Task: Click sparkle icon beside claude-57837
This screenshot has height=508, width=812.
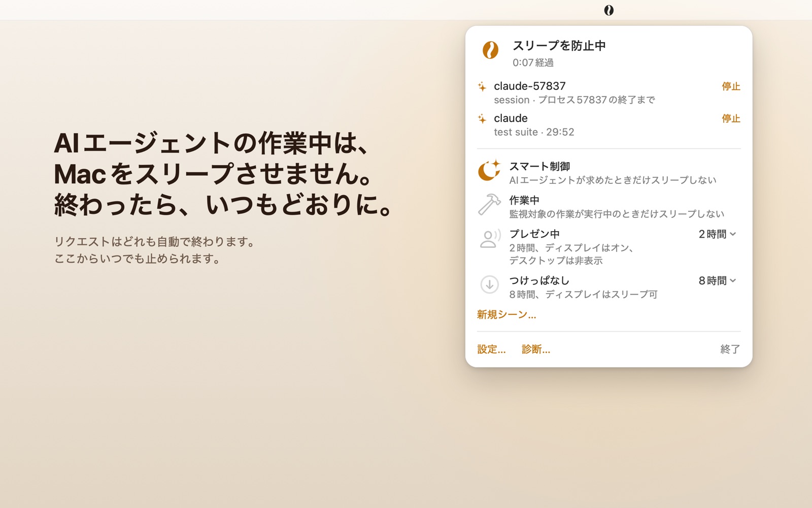Action: [x=482, y=87]
